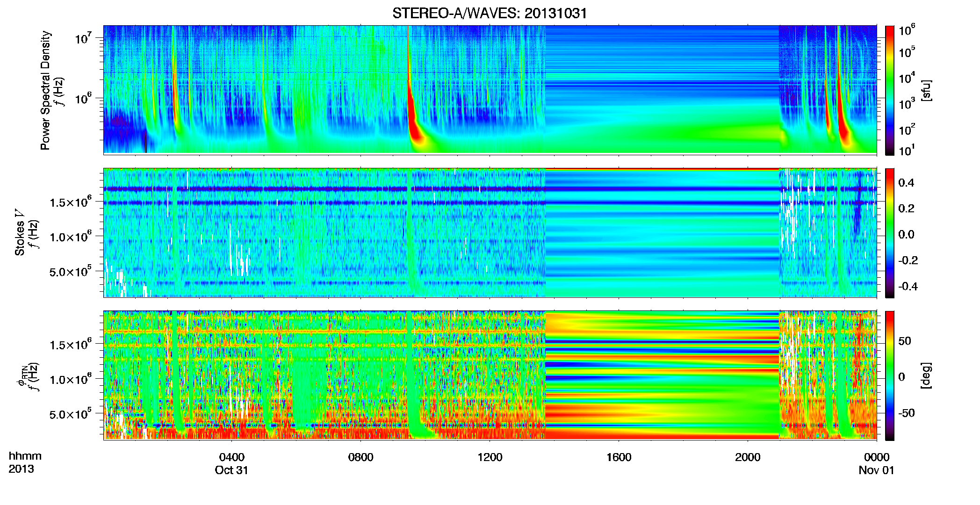
Task: Click the power spectral density color bar
Action: (890, 90)
